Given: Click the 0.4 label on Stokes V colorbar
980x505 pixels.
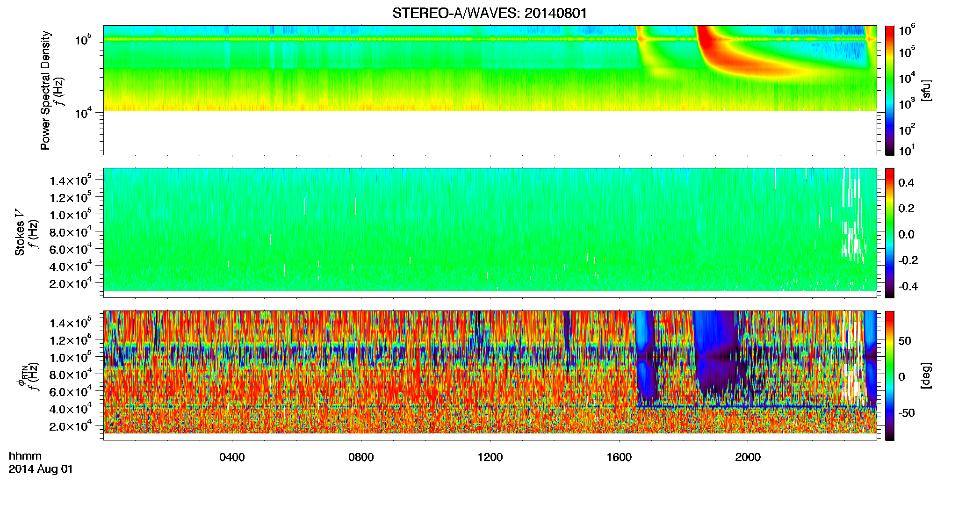Looking at the screenshot, I should 906,183.
